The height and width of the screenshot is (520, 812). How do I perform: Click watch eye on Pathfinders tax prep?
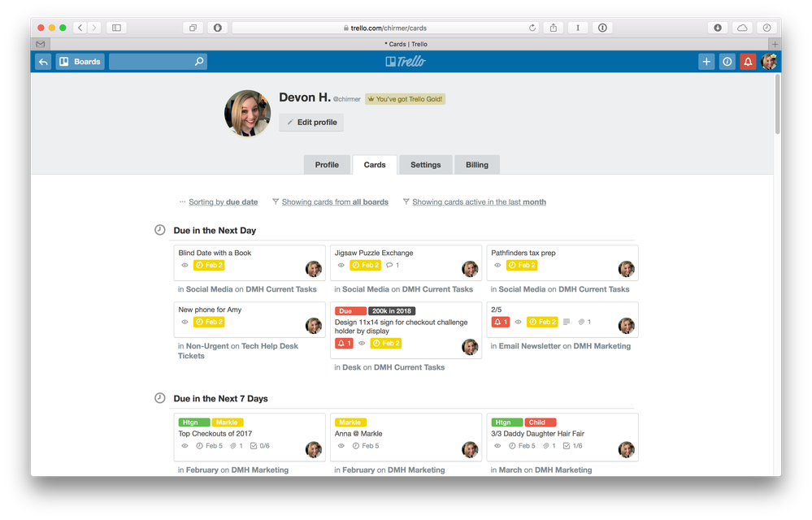pyautogui.click(x=497, y=266)
